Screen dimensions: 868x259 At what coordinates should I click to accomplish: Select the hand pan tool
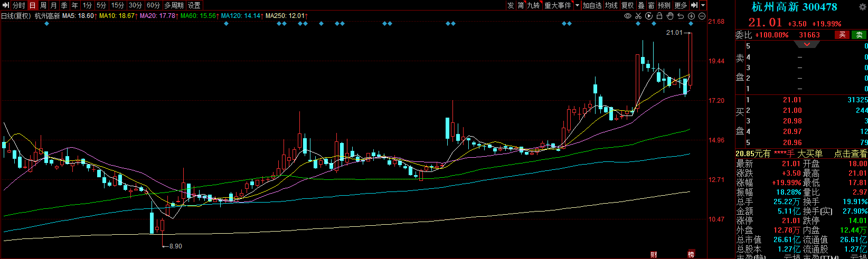[670, 16]
